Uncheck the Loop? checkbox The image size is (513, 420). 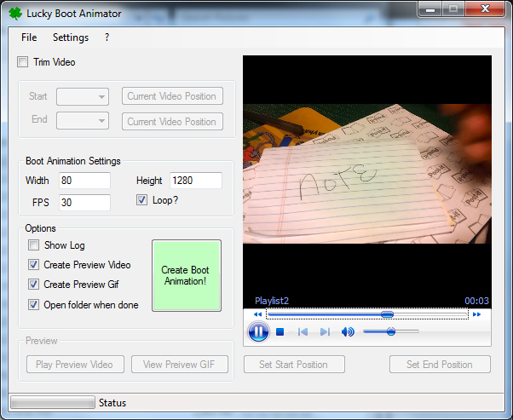tap(141, 200)
